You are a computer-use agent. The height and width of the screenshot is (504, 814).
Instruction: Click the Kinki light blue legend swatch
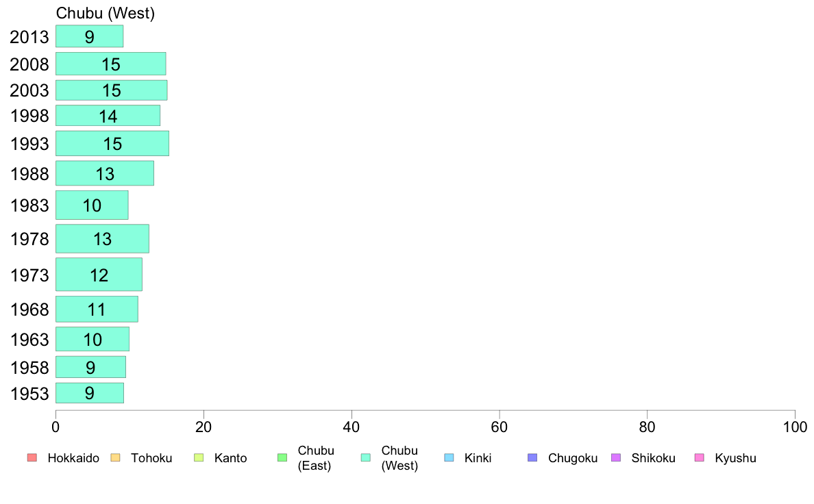point(449,458)
